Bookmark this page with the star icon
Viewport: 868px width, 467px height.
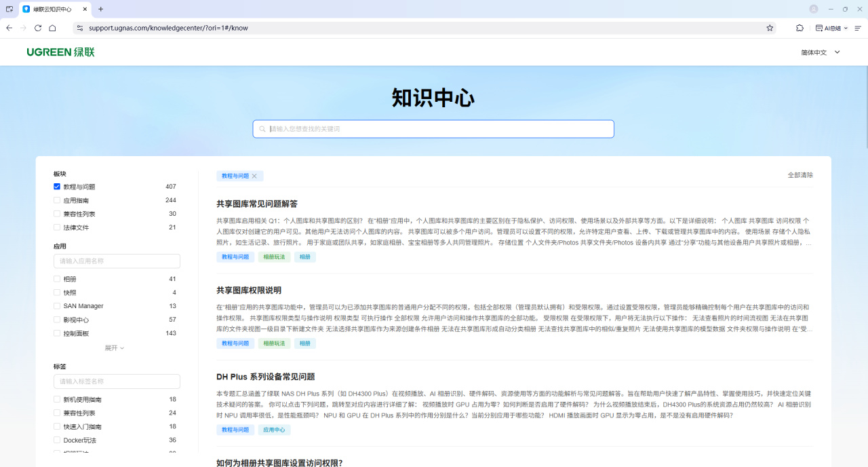point(770,28)
